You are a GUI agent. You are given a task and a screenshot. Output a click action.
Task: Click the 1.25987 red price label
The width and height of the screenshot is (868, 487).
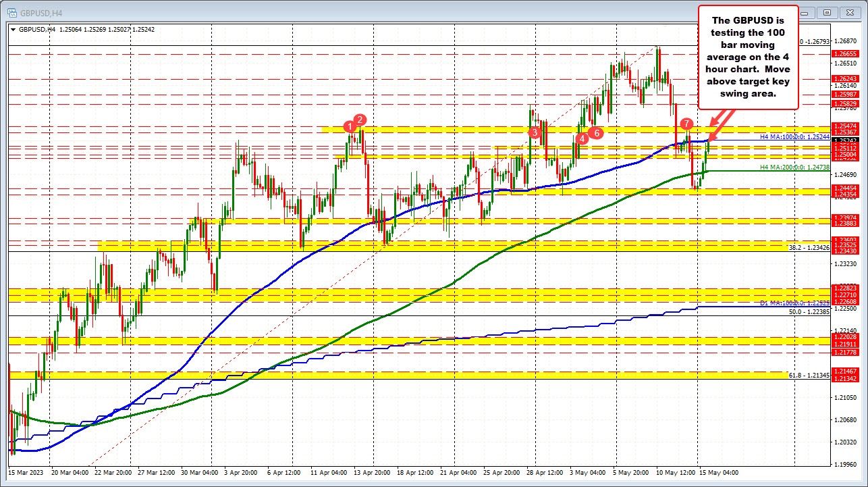click(845, 95)
